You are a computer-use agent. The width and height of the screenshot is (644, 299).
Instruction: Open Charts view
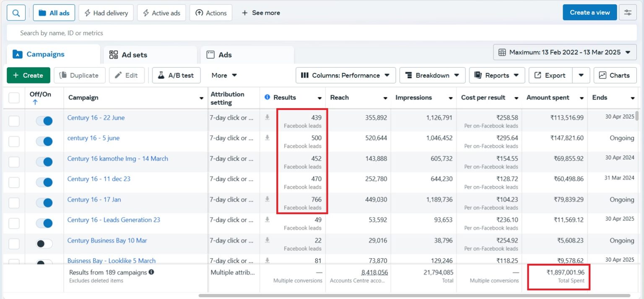[615, 75]
